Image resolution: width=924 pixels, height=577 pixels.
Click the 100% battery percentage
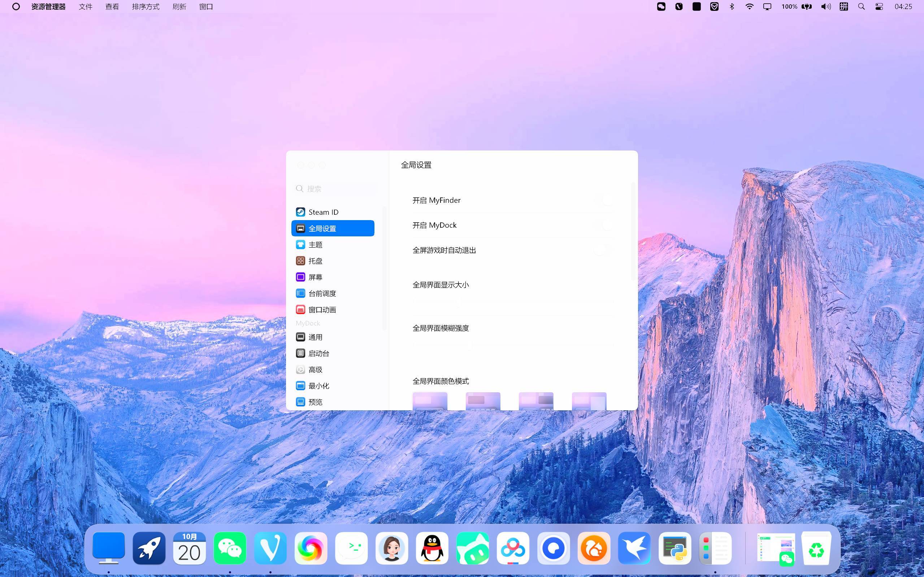pyautogui.click(x=789, y=6)
